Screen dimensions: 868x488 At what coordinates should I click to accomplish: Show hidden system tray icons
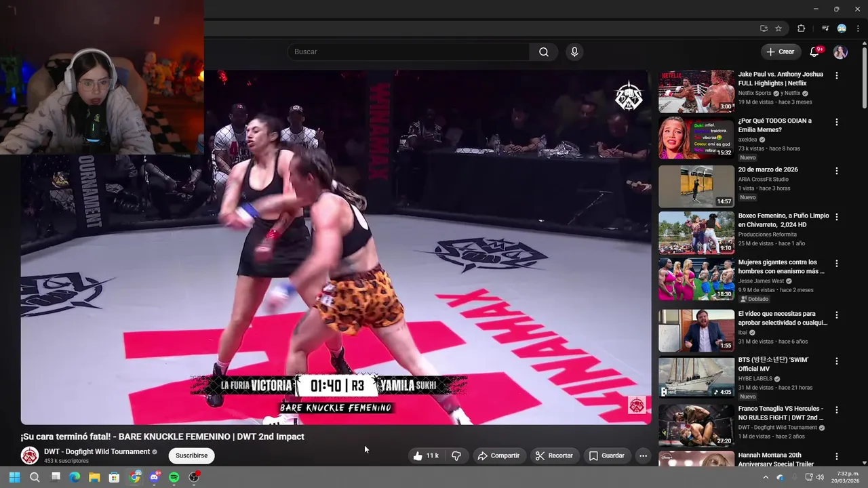[766, 477]
